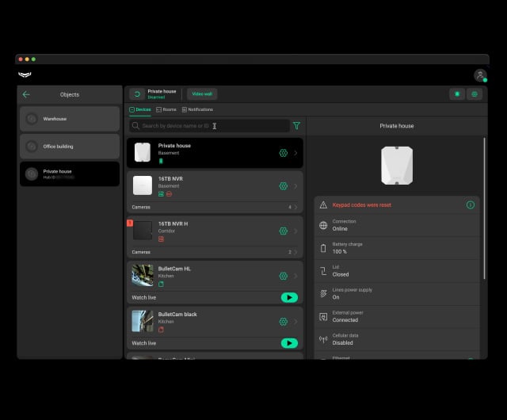This screenshot has width=507, height=420.
Task: Open settings gear for 16TB NVR
Action: tap(283, 186)
